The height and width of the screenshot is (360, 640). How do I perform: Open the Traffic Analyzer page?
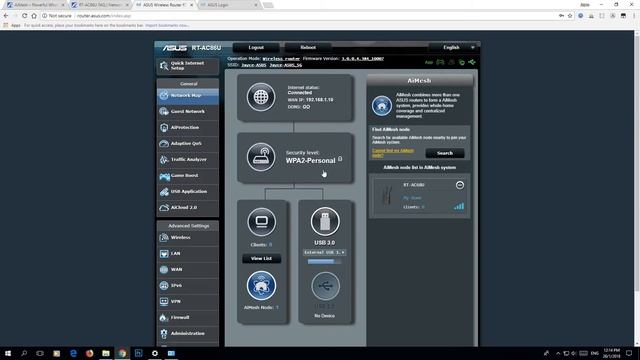(x=187, y=160)
